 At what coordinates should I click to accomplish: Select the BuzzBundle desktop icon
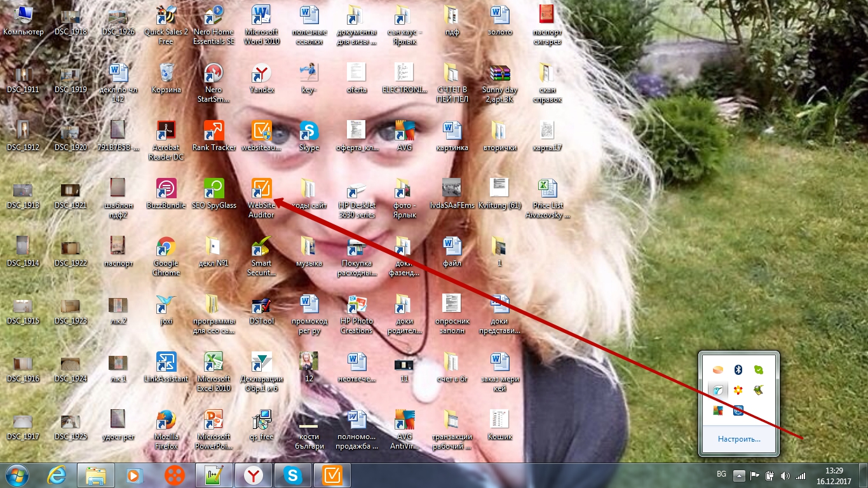click(166, 189)
